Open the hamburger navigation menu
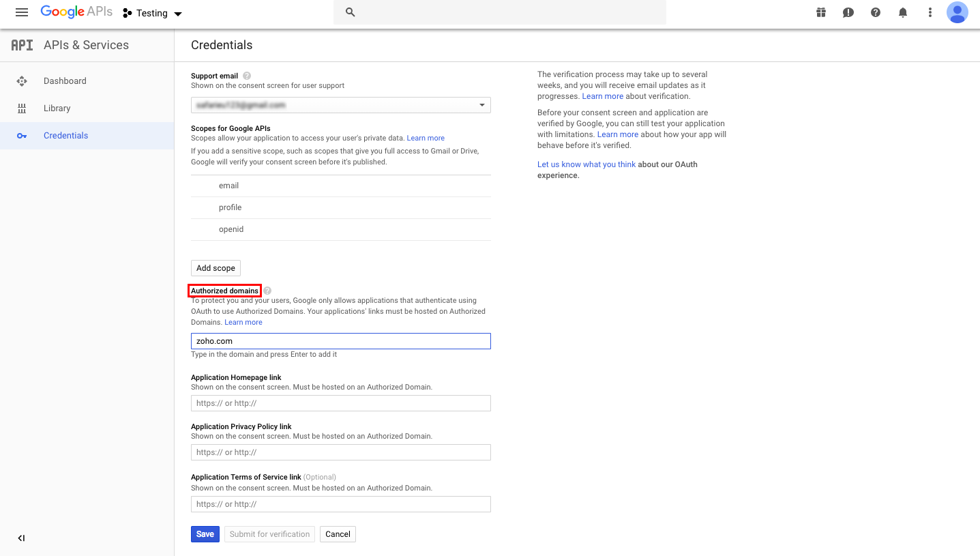This screenshot has height=556, width=980. [x=21, y=13]
